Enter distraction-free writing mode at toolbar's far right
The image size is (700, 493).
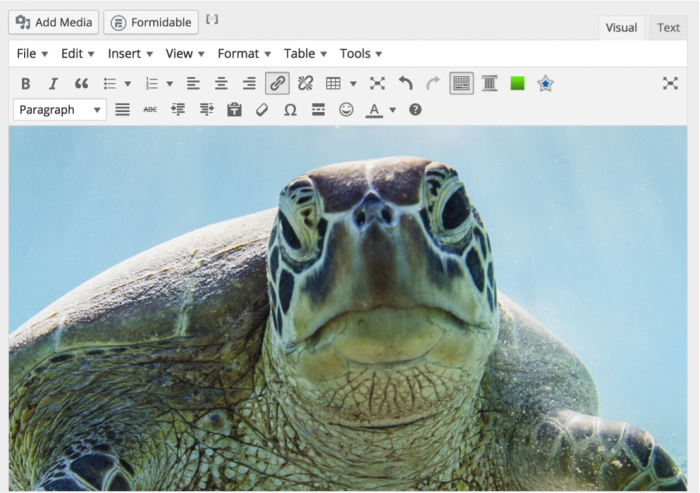click(670, 84)
